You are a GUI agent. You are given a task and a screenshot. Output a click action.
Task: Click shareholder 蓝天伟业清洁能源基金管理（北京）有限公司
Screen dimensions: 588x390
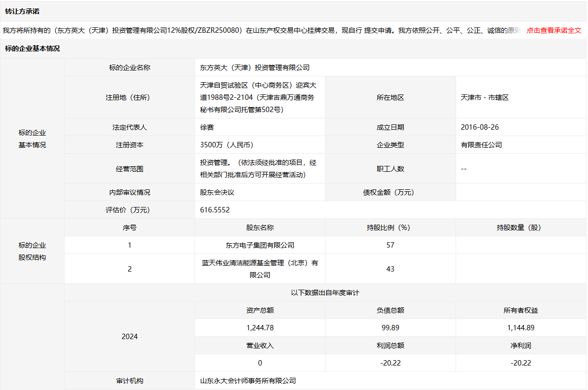260,269
